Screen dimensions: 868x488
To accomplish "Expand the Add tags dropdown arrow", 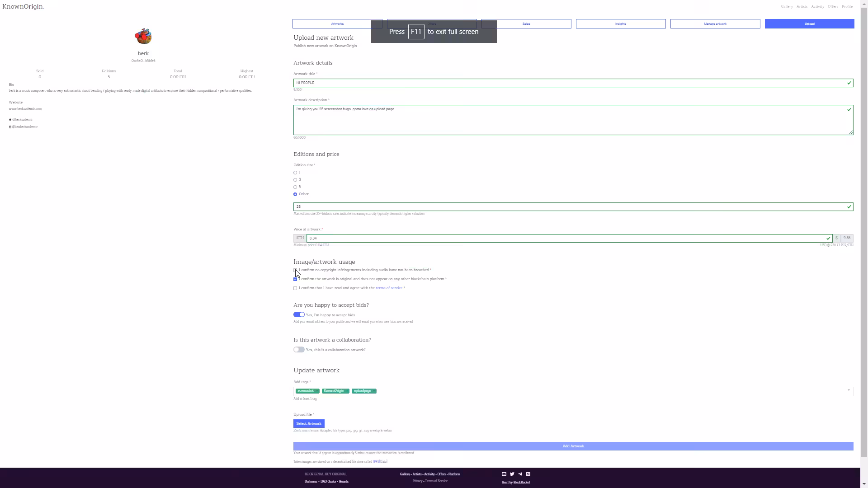I will point(849,390).
